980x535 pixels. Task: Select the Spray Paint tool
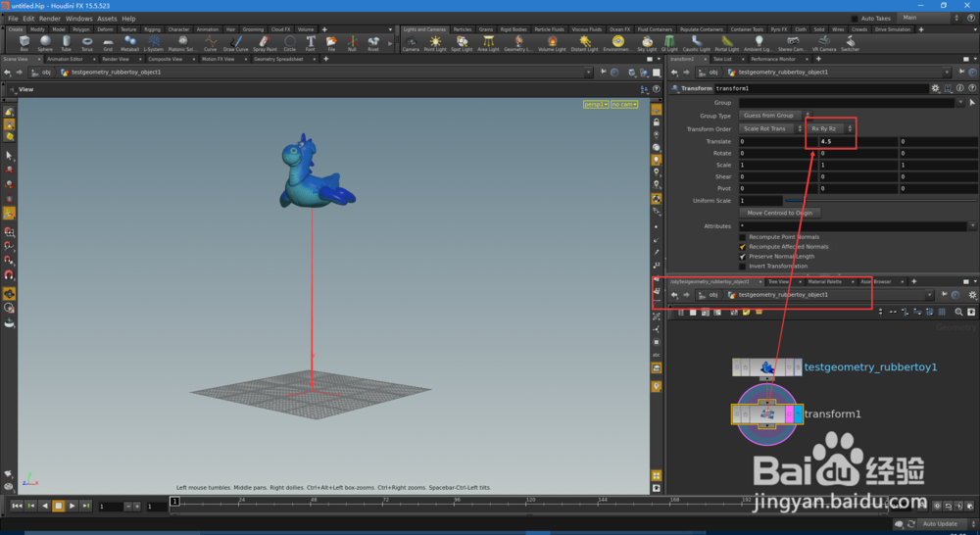click(x=265, y=44)
